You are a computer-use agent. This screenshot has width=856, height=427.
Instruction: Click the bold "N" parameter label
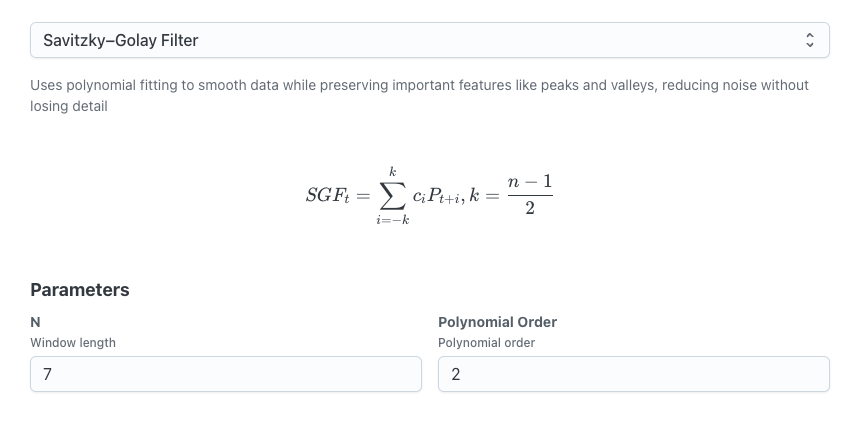35,322
